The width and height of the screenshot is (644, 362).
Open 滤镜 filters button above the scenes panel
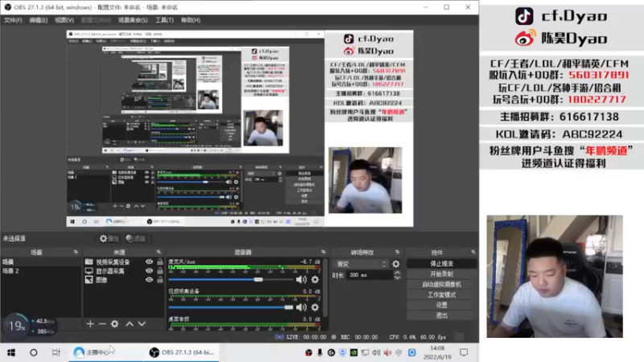pos(135,238)
